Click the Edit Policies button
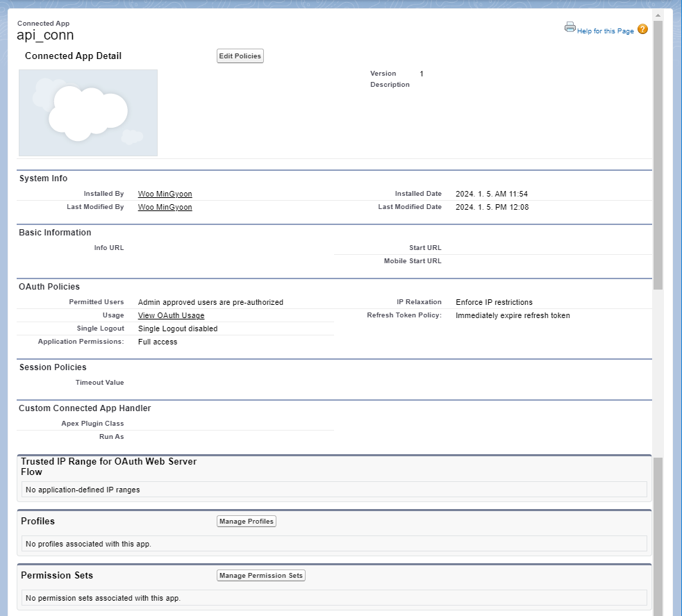Screen dimensions: 682x616 (240, 56)
